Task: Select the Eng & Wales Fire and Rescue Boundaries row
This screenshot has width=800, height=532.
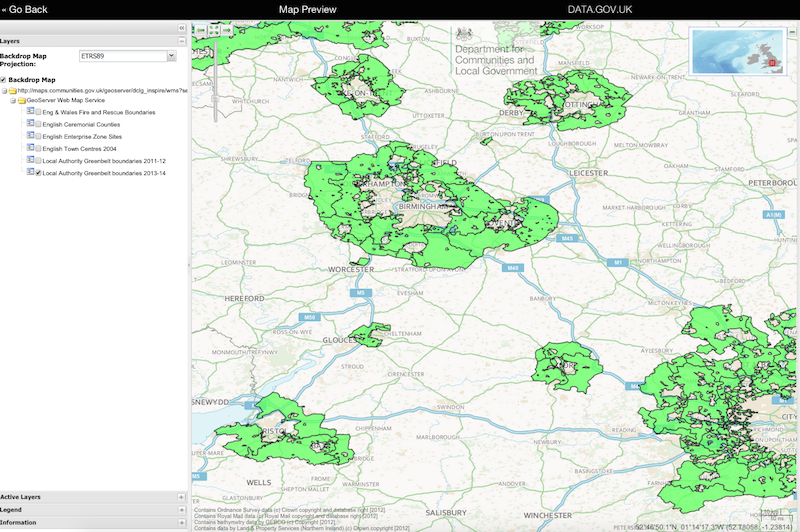Action: [x=99, y=112]
